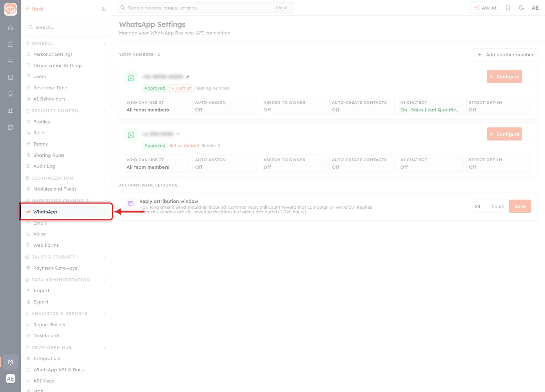
Task: Save the reply attribution window
Action: pyautogui.click(x=520, y=206)
